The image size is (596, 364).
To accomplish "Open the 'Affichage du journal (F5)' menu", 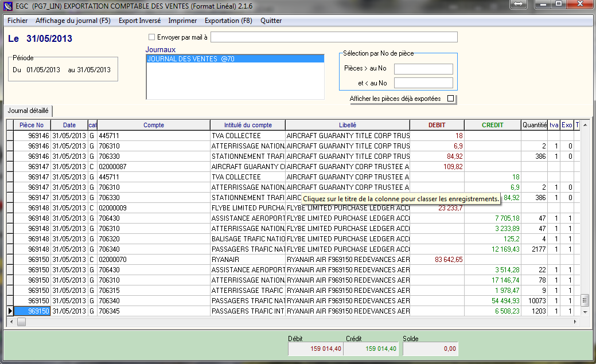I will (x=73, y=21).
